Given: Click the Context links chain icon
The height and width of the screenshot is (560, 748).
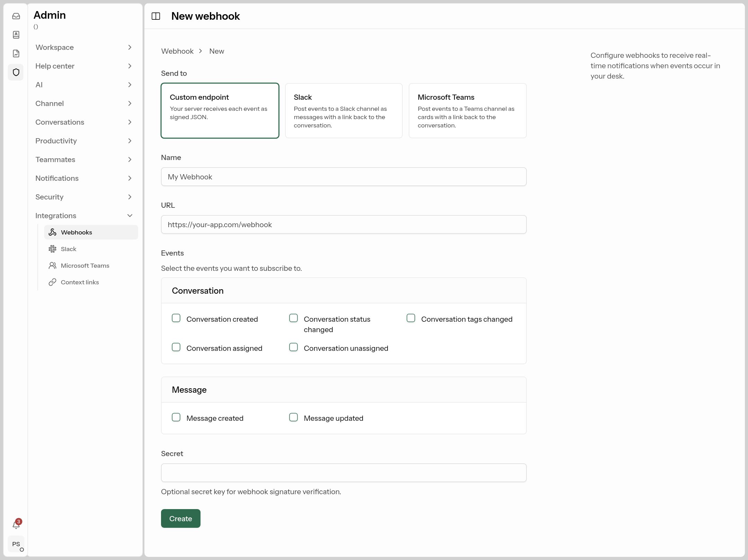Looking at the screenshot, I should (52, 282).
